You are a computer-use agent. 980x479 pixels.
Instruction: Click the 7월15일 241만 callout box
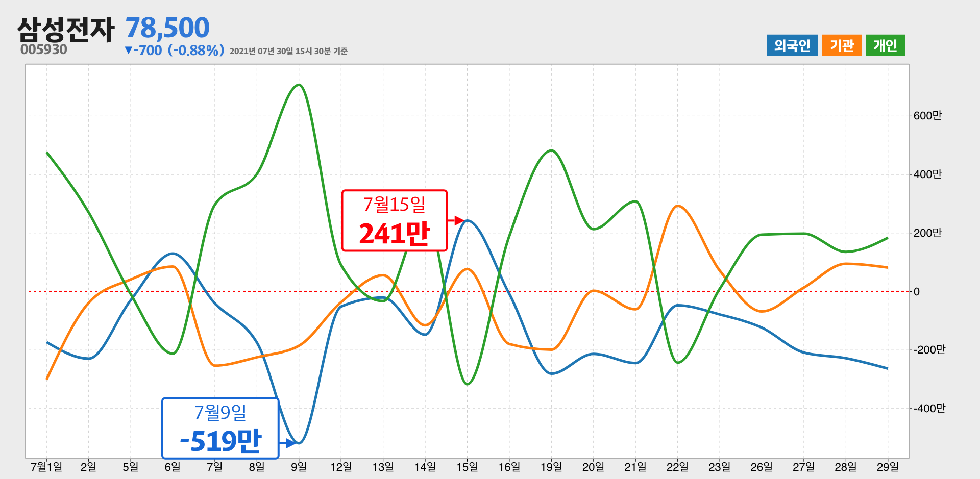coord(395,220)
